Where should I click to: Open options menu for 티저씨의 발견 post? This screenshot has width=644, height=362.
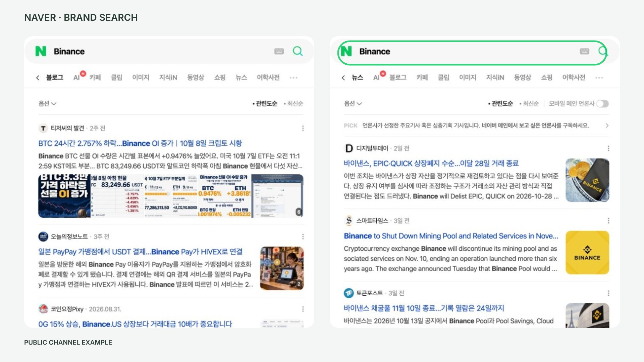[303, 128]
